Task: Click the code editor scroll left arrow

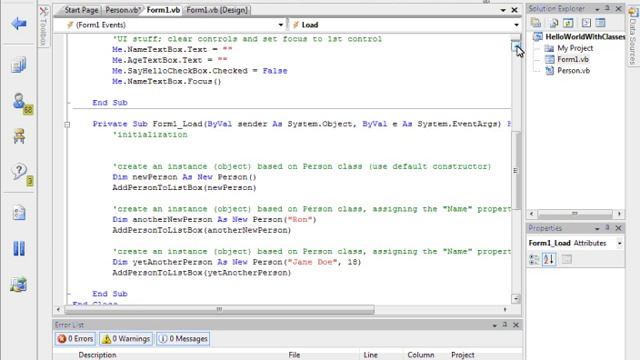Action: pyautogui.click(x=58, y=309)
